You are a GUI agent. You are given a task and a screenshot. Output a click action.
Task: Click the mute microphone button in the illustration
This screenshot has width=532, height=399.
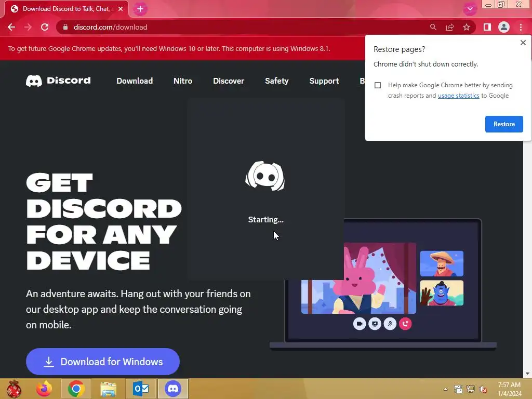coord(390,324)
